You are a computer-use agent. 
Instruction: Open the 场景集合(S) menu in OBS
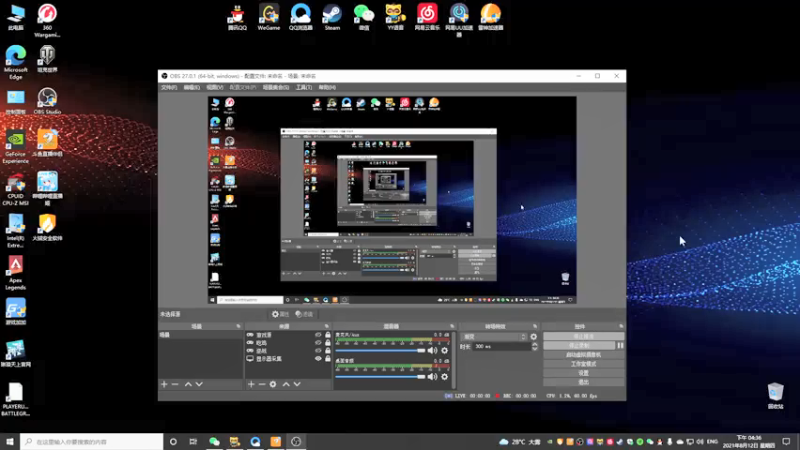tap(276, 87)
